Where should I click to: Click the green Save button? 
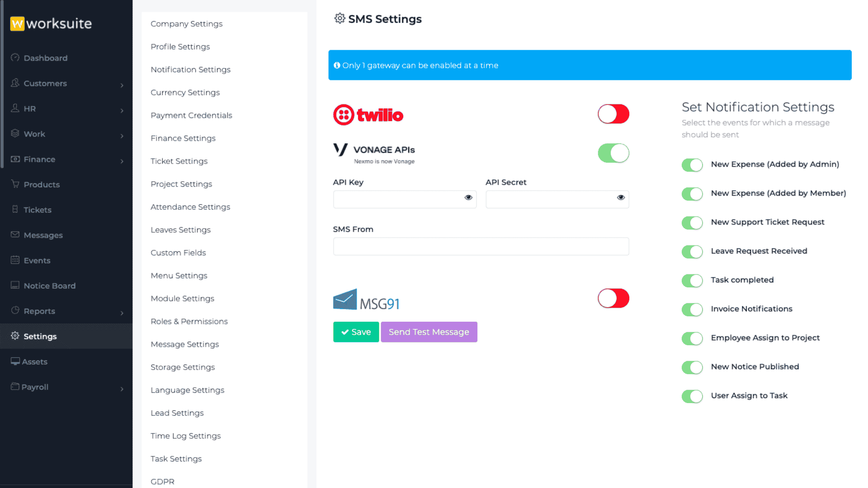[356, 332]
